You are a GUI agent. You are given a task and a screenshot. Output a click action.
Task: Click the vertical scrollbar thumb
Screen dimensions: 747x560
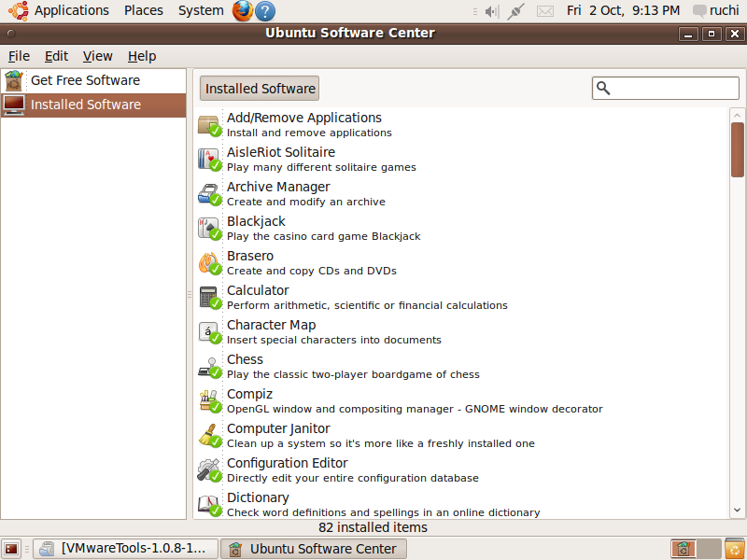pos(737,150)
